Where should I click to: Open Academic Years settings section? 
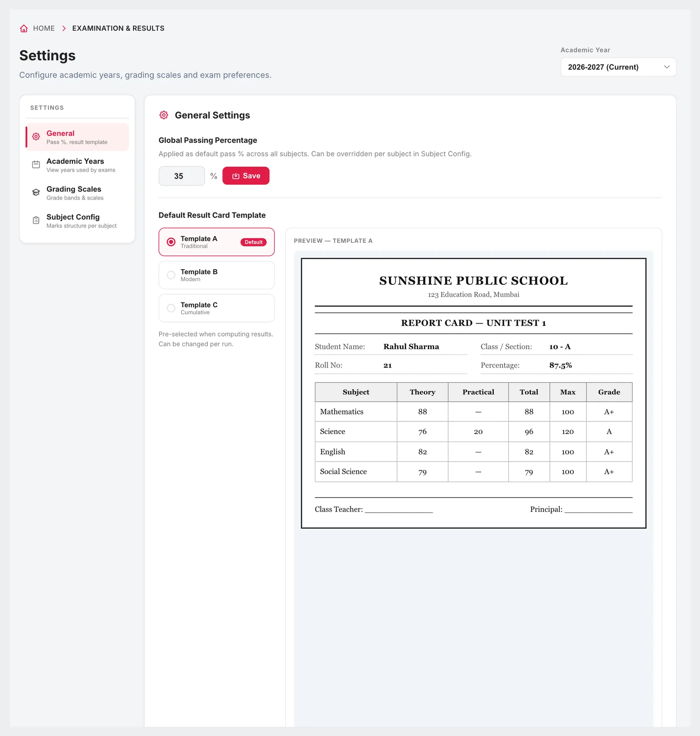[x=77, y=165]
